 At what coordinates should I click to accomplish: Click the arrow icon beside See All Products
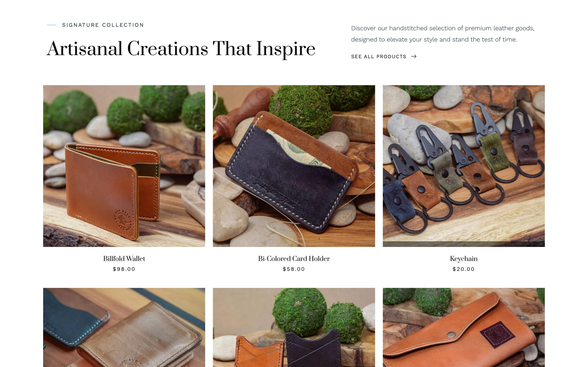[x=414, y=57]
